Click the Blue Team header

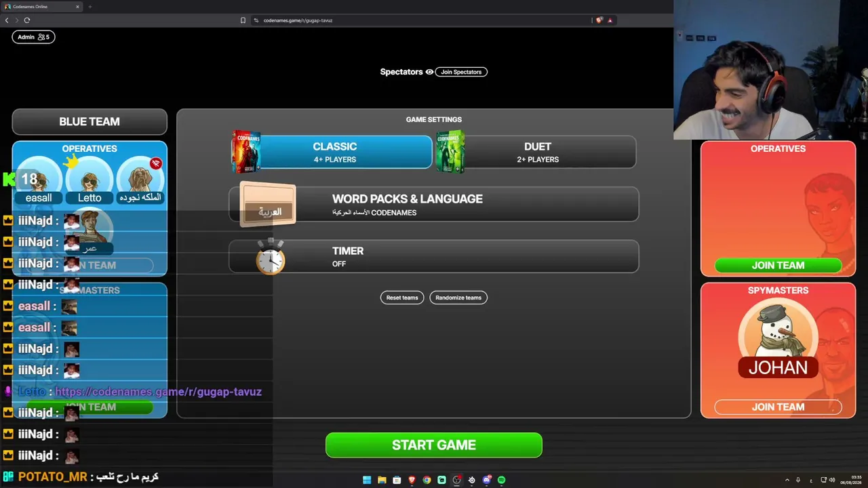(90, 122)
